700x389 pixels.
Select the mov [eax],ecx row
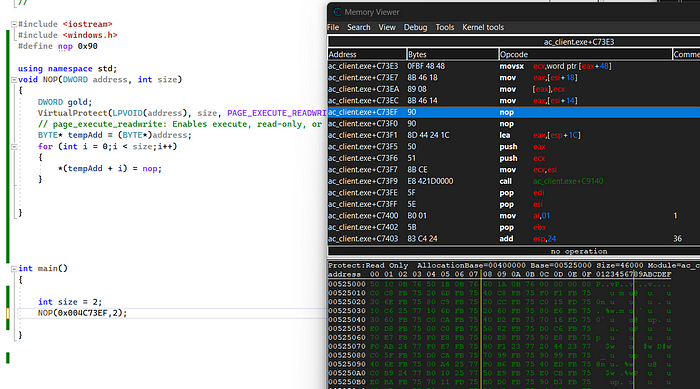[514, 89]
